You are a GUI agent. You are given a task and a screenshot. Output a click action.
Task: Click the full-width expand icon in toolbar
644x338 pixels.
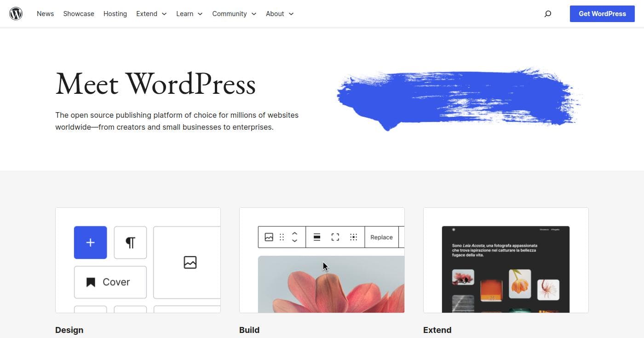tap(335, 237)
